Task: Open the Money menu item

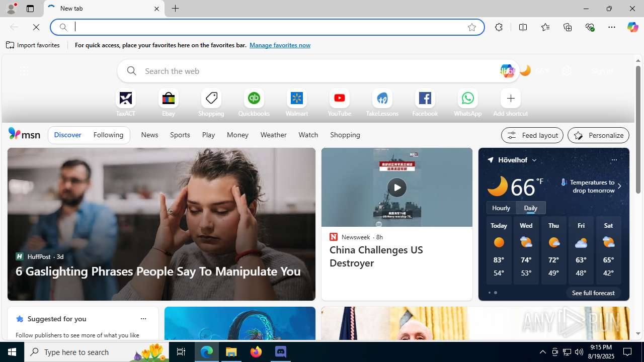Action: tap(237, 135)
